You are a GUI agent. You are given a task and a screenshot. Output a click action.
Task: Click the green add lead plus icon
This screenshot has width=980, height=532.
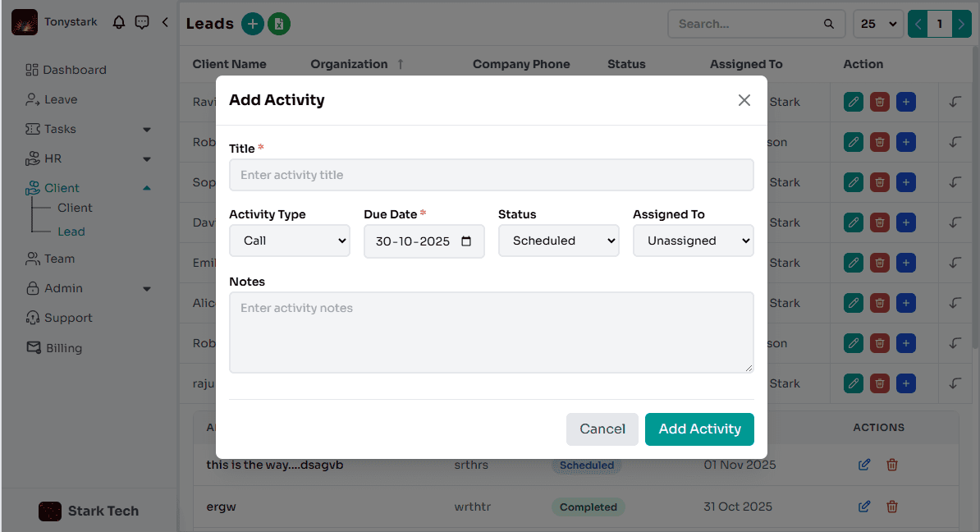pyautogui.click(x=253, y=25)
